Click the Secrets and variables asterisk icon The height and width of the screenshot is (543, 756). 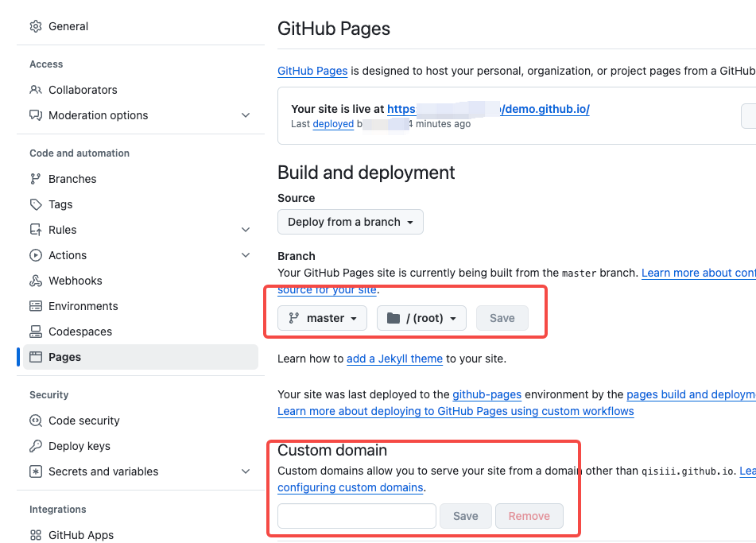(36, 471)
